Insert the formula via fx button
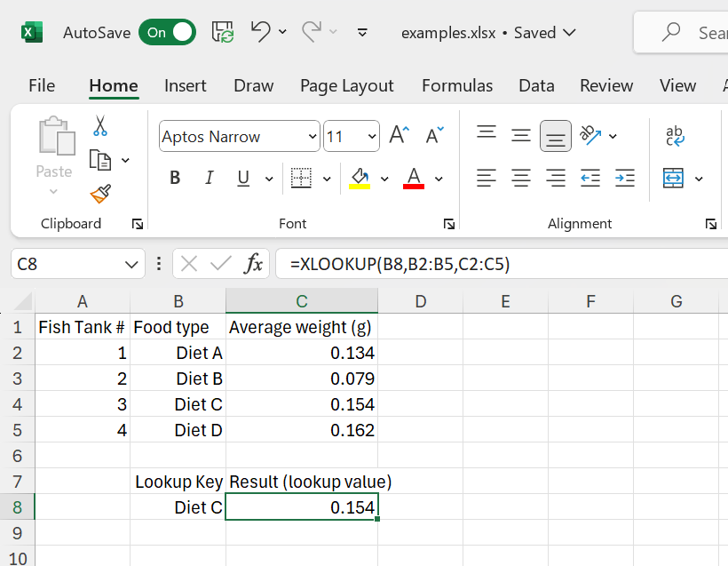 (254, 263)
